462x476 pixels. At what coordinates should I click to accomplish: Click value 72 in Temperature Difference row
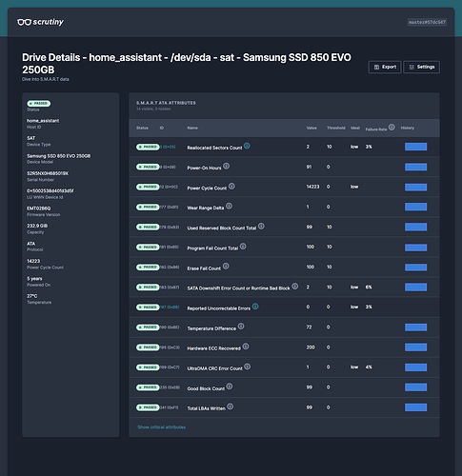click(x=309, y=327)
